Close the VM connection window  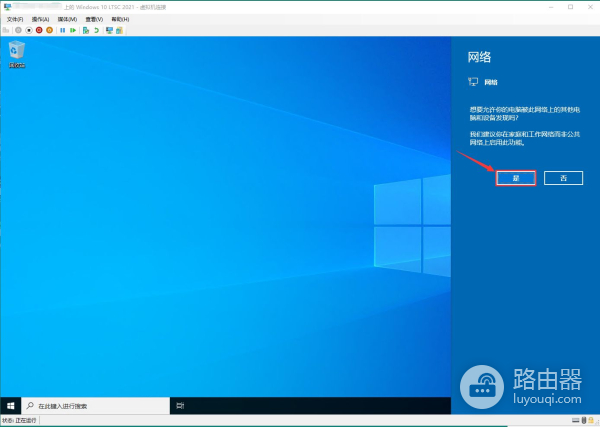590,7
